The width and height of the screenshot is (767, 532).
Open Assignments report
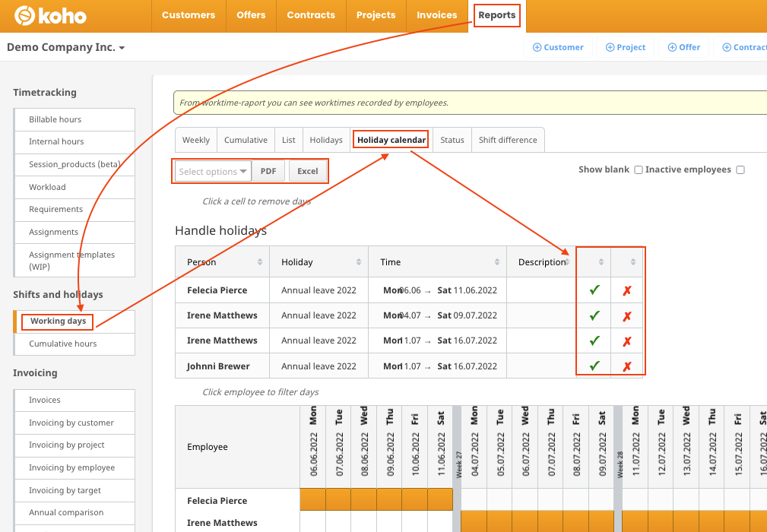pyautogui.click(x=74, y=232)
